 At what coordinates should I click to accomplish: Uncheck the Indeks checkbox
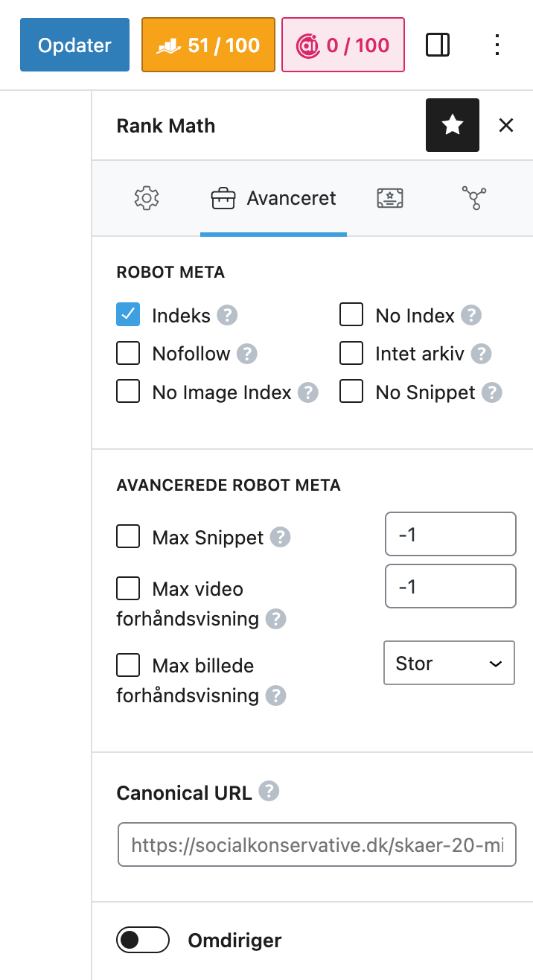128,315
